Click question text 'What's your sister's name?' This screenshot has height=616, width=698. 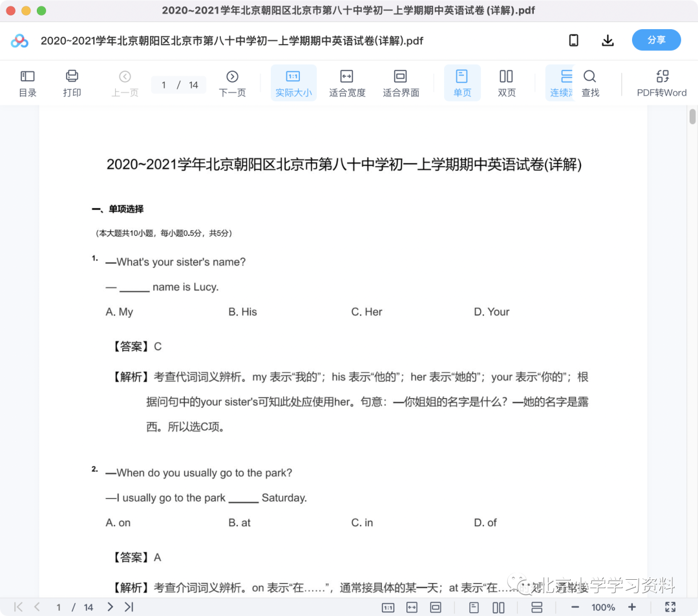176,262
